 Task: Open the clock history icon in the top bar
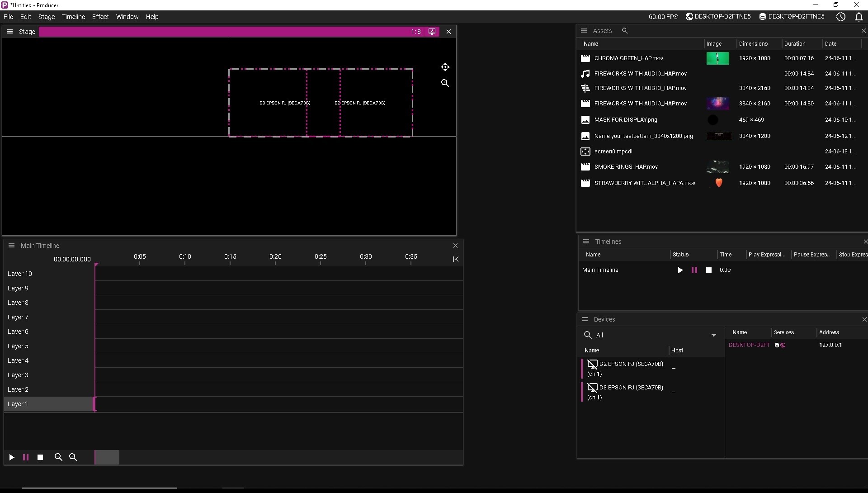pyautogui.click(x=840, y=17)
